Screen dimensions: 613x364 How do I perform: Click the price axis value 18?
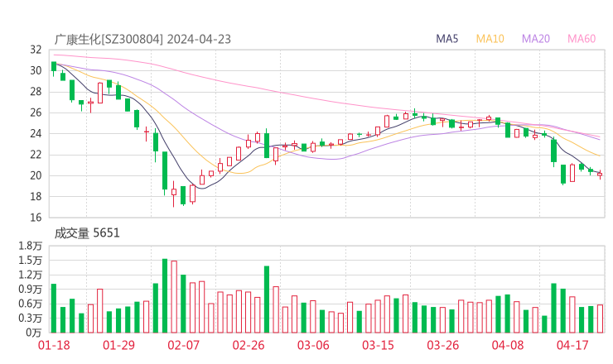(36, 196)
